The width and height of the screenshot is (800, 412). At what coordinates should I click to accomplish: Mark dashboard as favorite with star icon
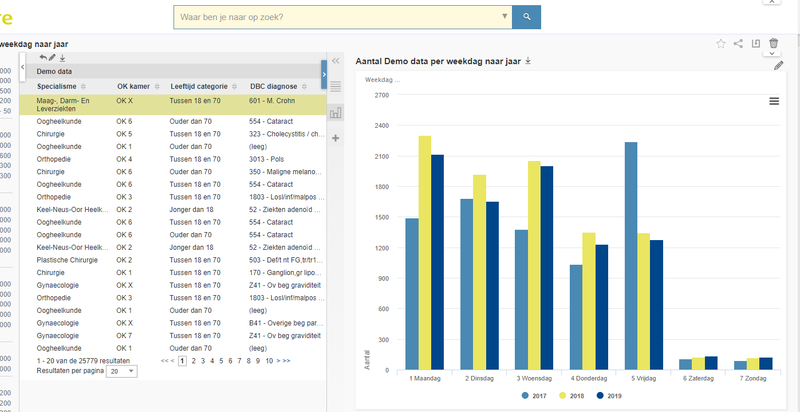tap(721, 44)
